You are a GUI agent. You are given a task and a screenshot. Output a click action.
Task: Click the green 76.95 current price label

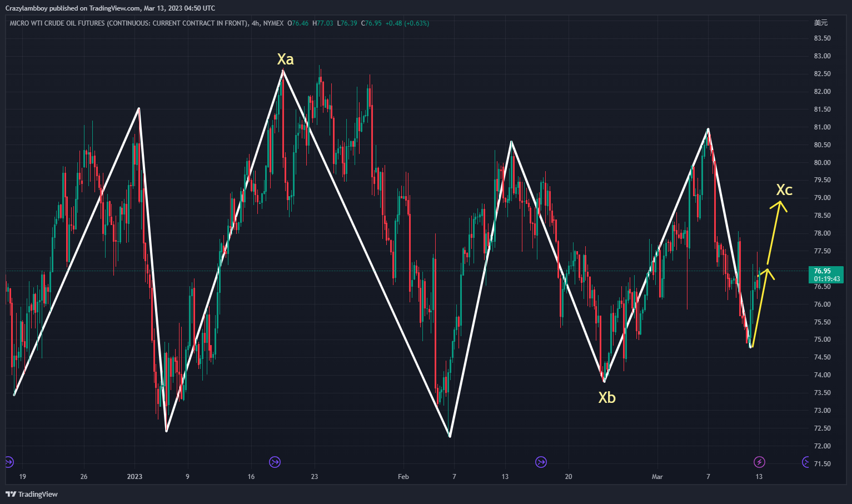pyautogui.click(x=823, y=271)
